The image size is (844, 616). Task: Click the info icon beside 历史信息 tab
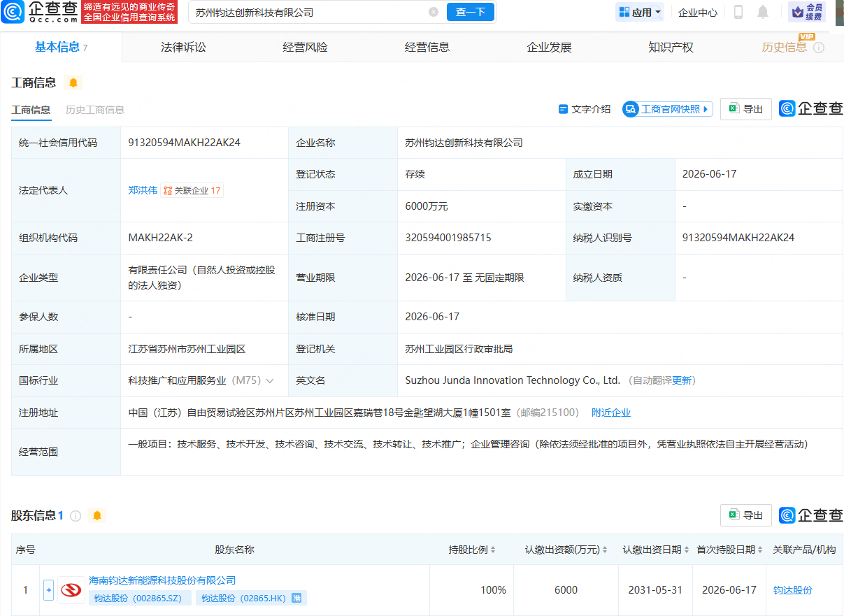pyautogui.click(x=819, y=48)
